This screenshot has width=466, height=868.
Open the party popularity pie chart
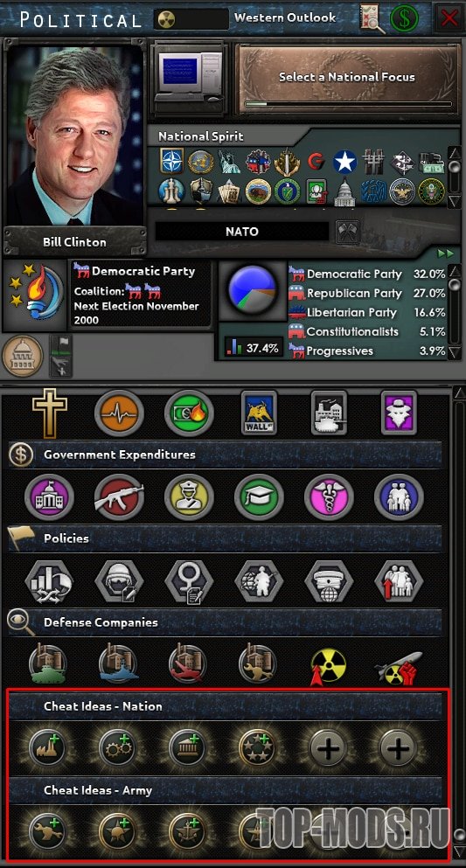(x=252, y=290)
